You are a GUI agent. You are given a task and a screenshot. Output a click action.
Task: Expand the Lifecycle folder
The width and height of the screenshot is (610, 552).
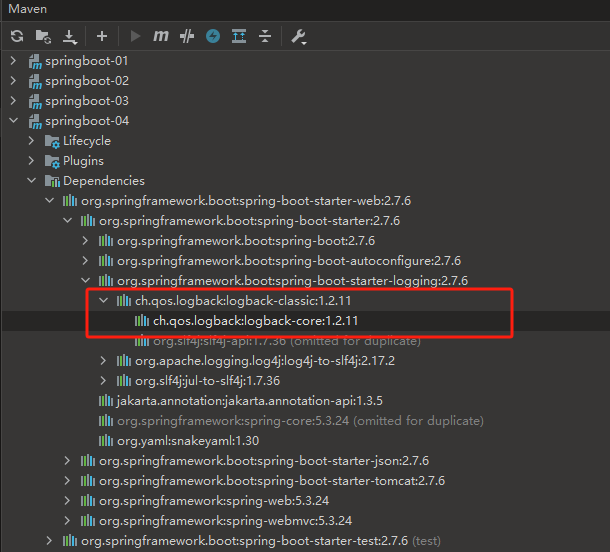[x=32, y=140]
